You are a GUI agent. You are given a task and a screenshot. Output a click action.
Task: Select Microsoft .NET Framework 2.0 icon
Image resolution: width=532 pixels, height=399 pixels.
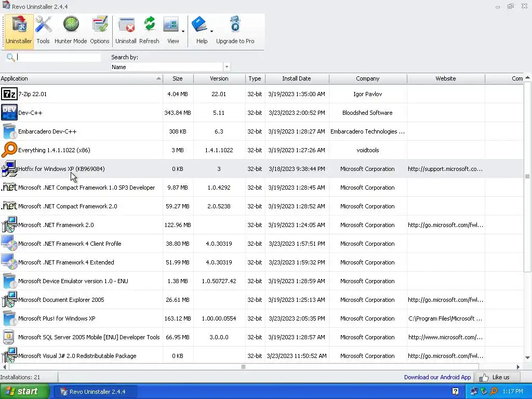(9, 224)
